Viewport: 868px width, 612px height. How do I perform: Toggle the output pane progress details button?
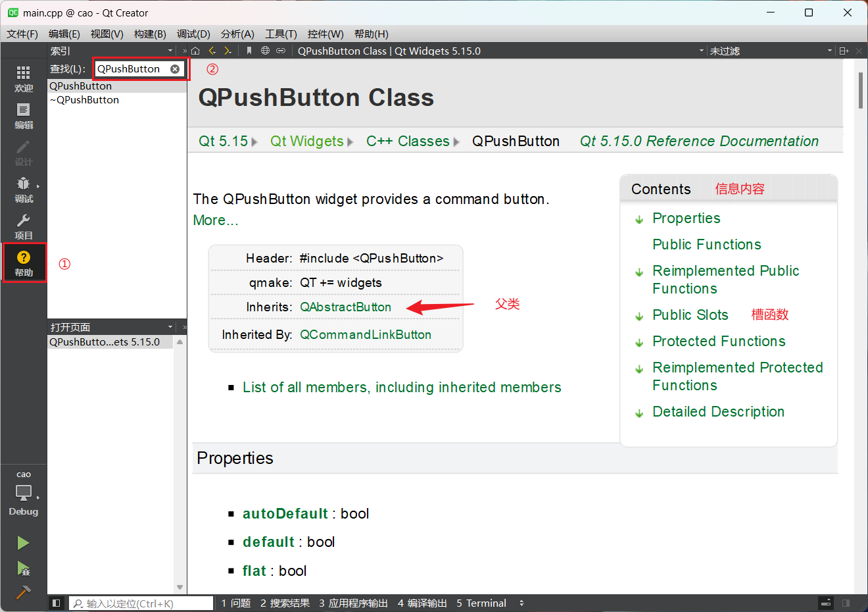pos(827,603)
